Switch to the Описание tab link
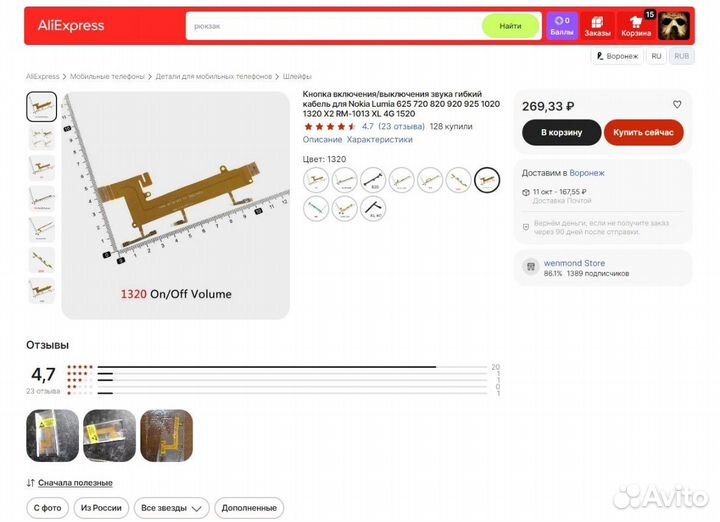 point(322,140)
